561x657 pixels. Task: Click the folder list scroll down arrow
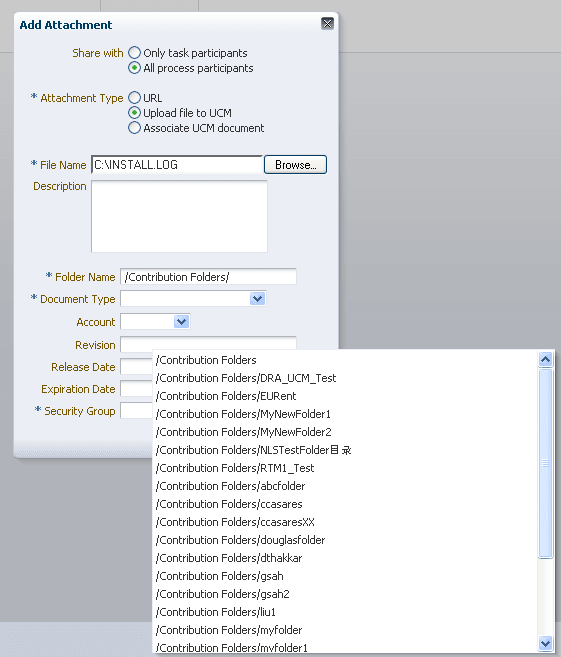pyautogui.click(x=545, y=643)
